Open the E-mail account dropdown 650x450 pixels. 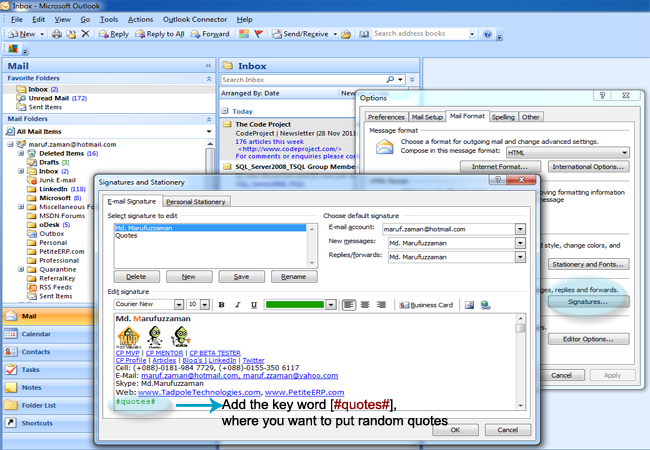520,229
